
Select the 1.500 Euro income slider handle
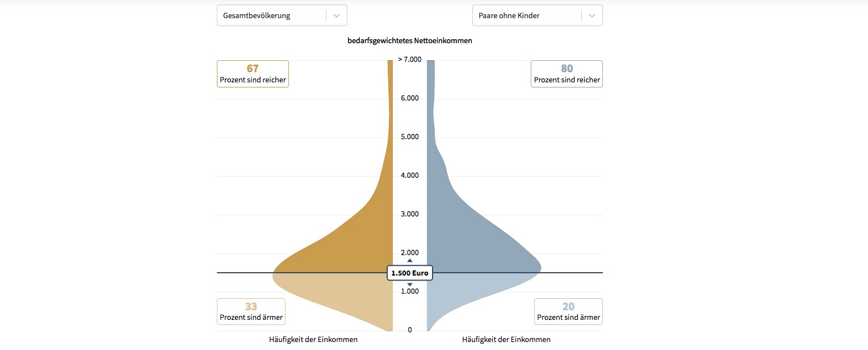coord(410,273)
